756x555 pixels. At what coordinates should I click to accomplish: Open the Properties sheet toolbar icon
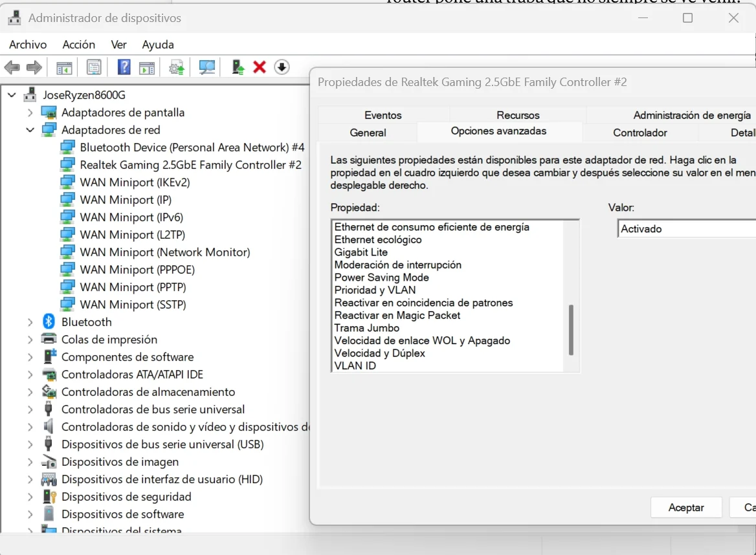pos(94,67)
